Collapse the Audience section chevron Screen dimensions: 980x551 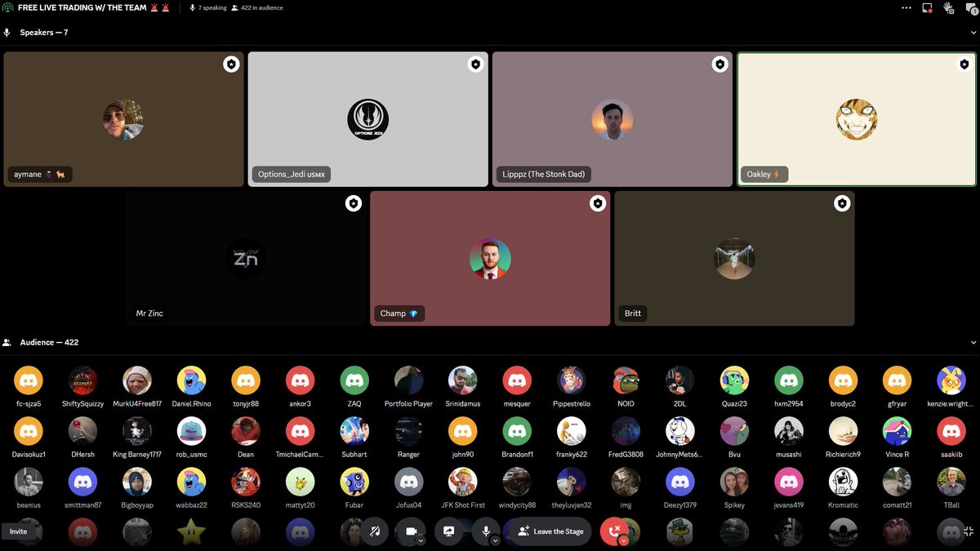pos(973,343)
